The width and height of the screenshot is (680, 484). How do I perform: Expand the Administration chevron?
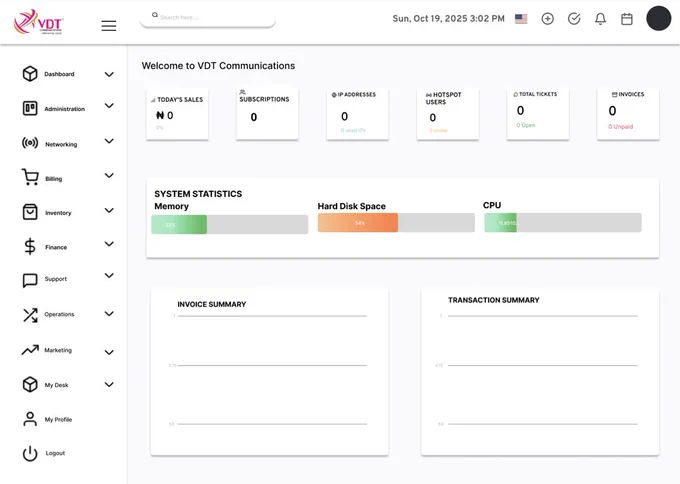[x=109, y=105]
